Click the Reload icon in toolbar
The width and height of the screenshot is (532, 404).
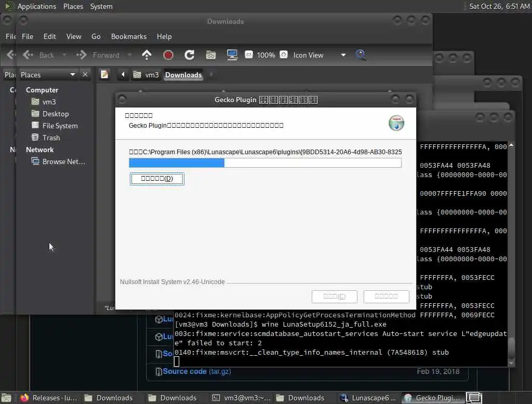click(x=189, y=55)
